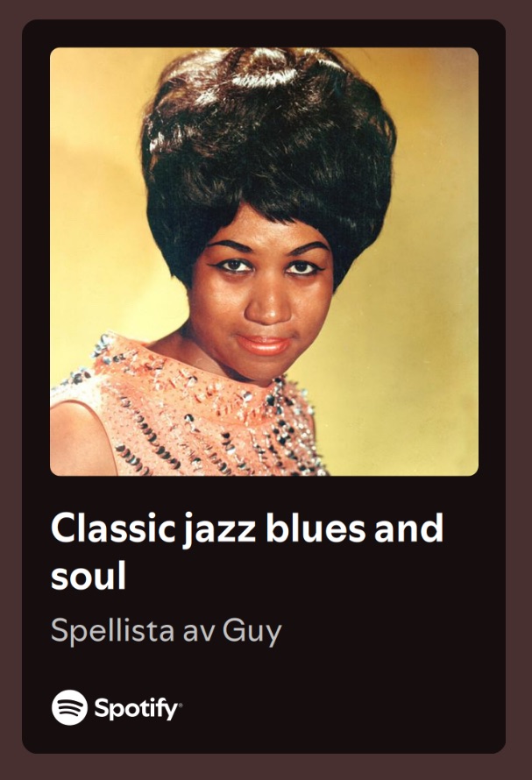Click the brown border outside the card
This screenshot has width=532, height=780.
tap(10, 390)
